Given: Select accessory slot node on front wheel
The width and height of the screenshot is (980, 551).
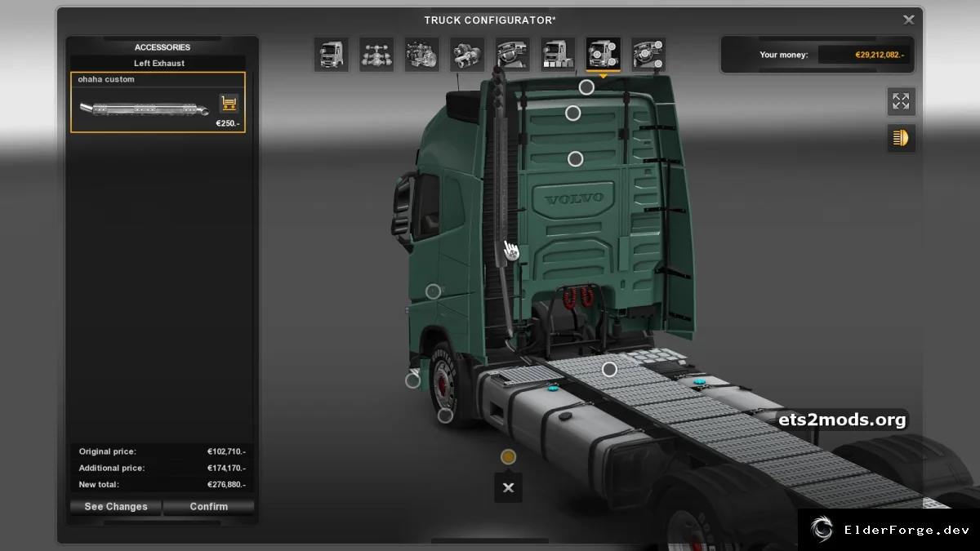Looking at the screenshot, I should pos(445,415).
